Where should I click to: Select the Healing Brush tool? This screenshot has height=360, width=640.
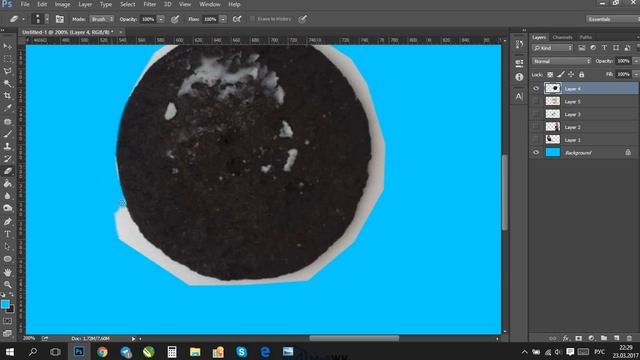pyautogui.click(x=7, y=122)
